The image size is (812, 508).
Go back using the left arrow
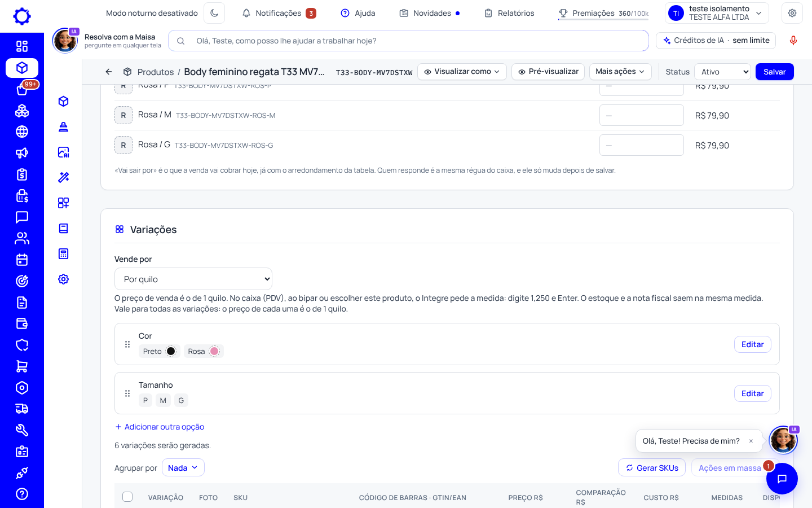pos(109,72)
